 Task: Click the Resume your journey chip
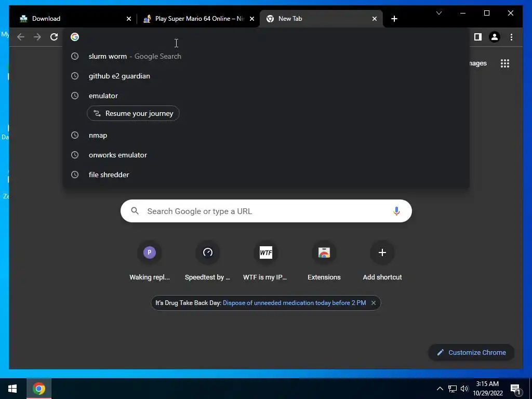[x=134, y=113]
